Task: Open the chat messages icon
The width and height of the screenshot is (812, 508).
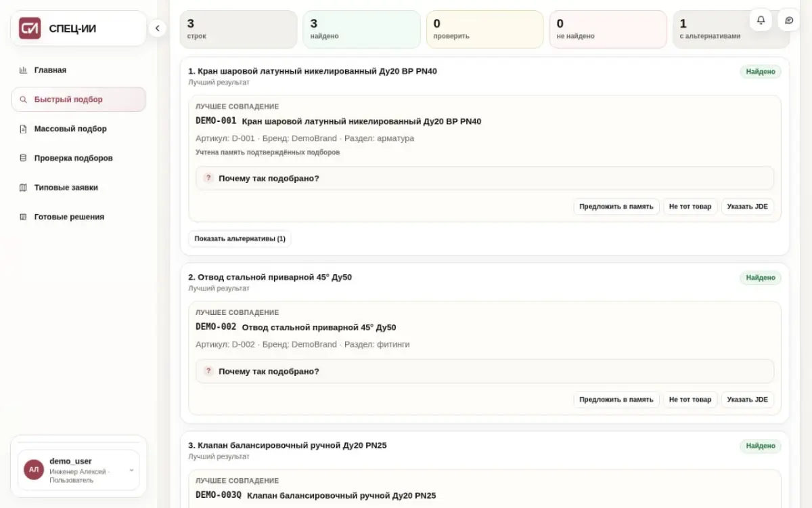Action: [789, 20]
